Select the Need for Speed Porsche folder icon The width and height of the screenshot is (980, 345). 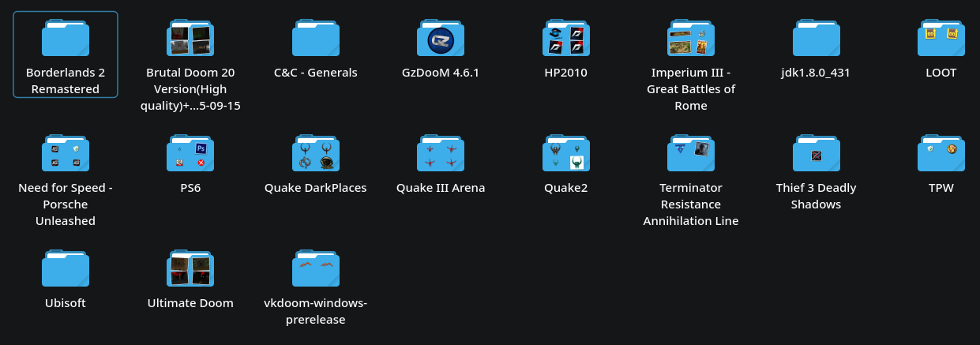point(66,152)
